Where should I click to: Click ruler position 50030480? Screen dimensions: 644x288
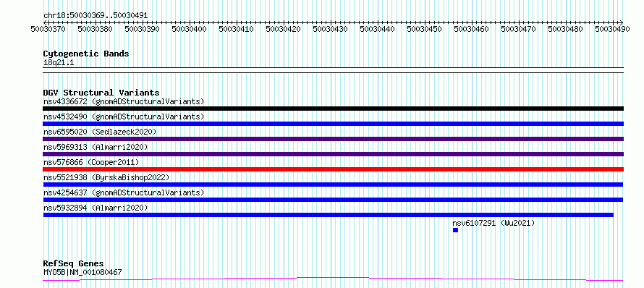566,29
